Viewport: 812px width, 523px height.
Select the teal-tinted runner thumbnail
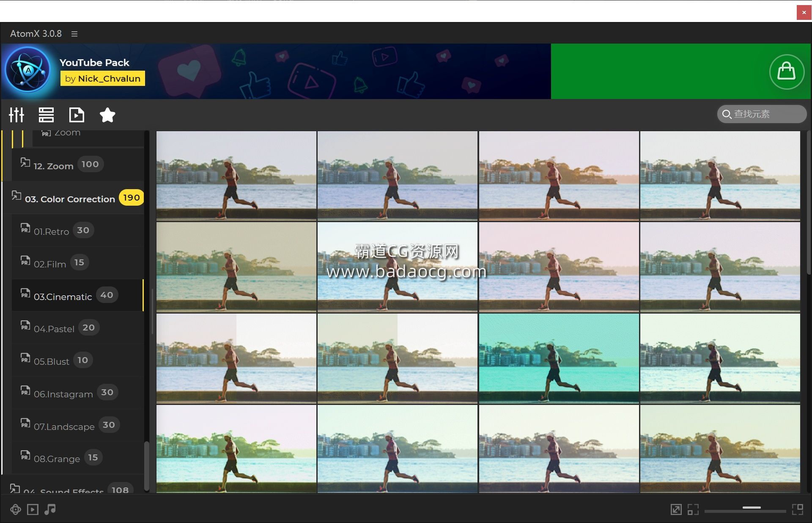pos(559,358)
